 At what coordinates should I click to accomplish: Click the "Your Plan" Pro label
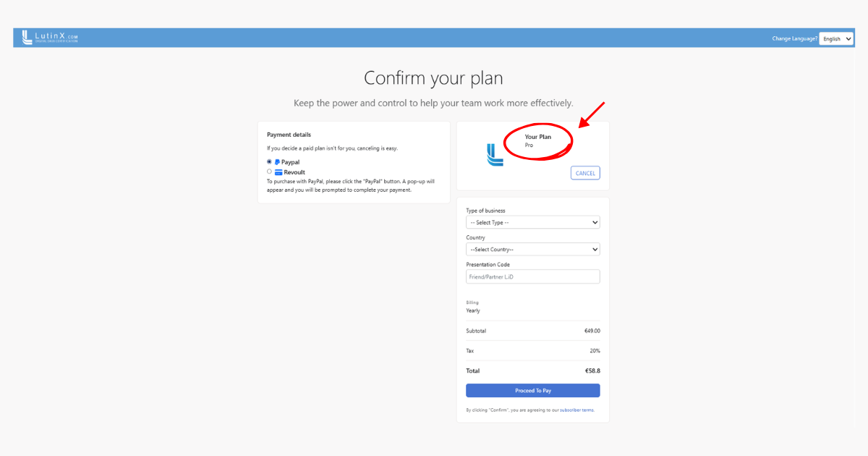(537, 140)
